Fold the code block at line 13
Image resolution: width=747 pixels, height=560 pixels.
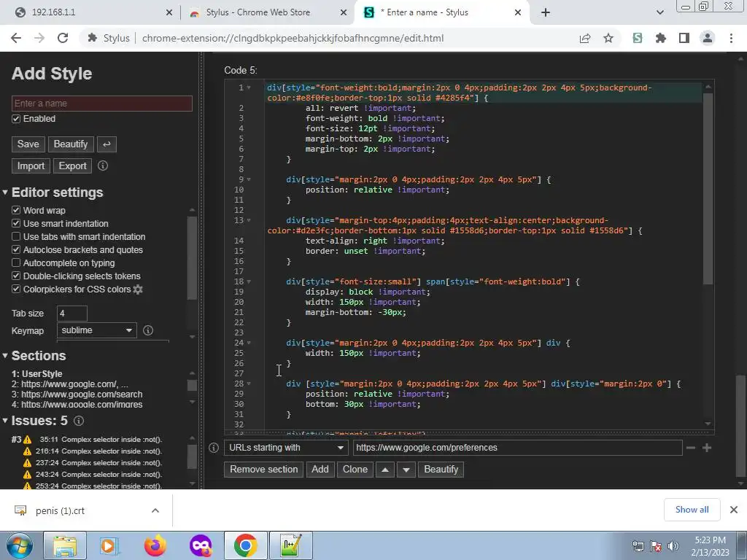[249, 220]
